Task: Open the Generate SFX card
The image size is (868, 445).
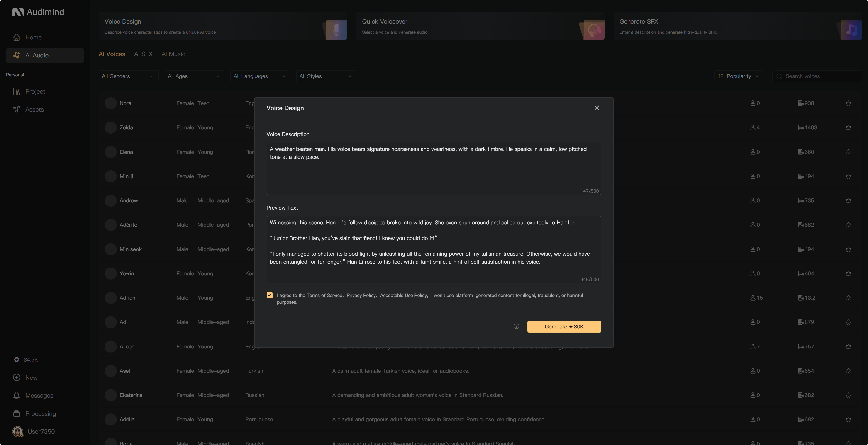Action: pos(738,26)
